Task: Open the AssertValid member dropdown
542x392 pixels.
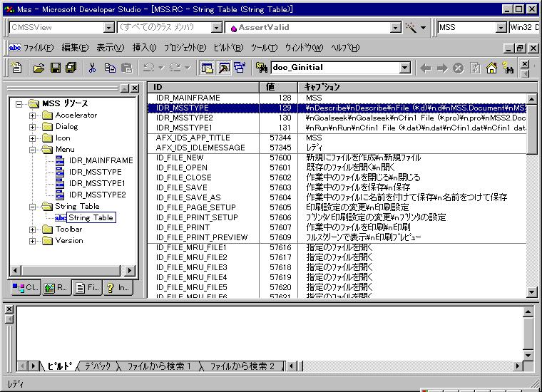Action: coord(395,28)
